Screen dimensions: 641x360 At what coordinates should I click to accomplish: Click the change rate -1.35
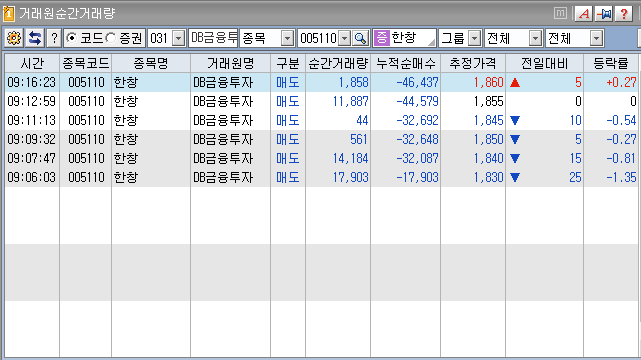coord(621,177)
